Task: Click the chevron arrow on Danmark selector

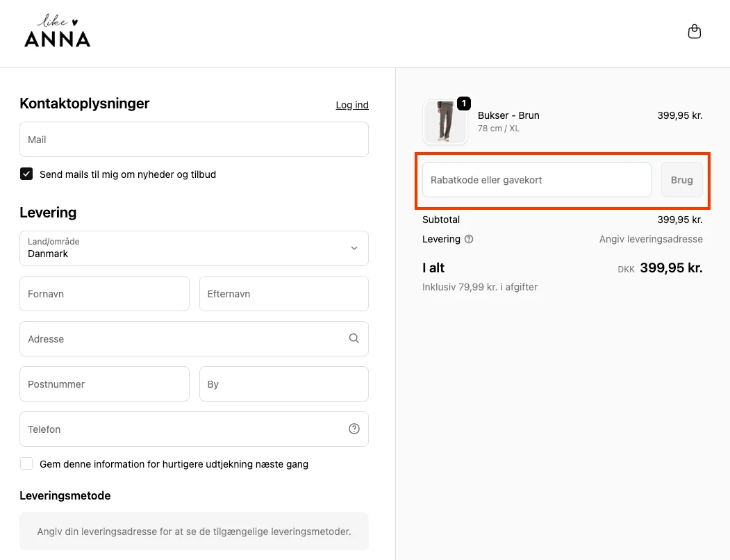Action: (354, 248)
